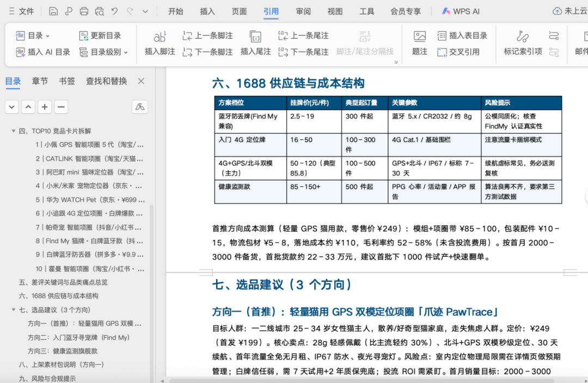Launch WPS AI assistant
The height and width of the screenshot is (383, 588).
click(461, 11)
